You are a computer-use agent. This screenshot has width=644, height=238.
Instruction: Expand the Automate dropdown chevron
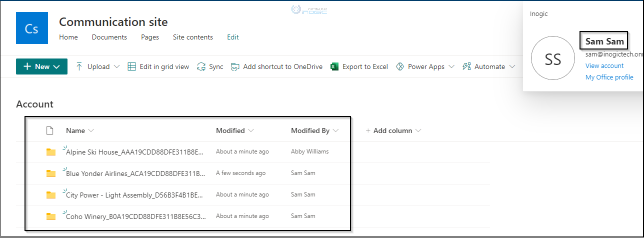click(512, 66)
